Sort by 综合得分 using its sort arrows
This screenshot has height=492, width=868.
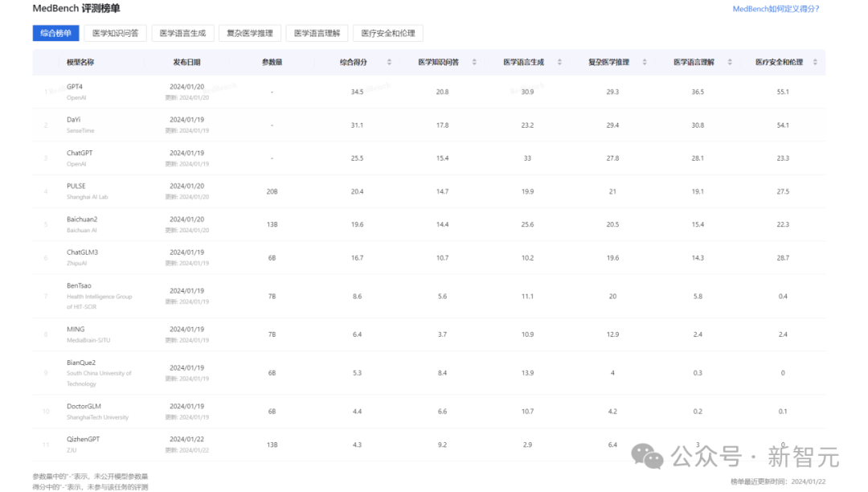click(x=389, y=62)
